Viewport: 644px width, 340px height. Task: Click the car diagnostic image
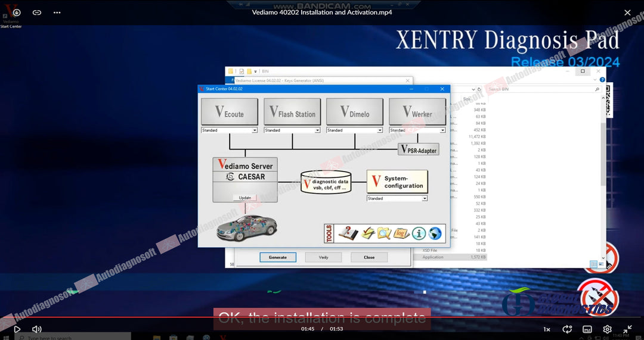(x=247, y=227)
